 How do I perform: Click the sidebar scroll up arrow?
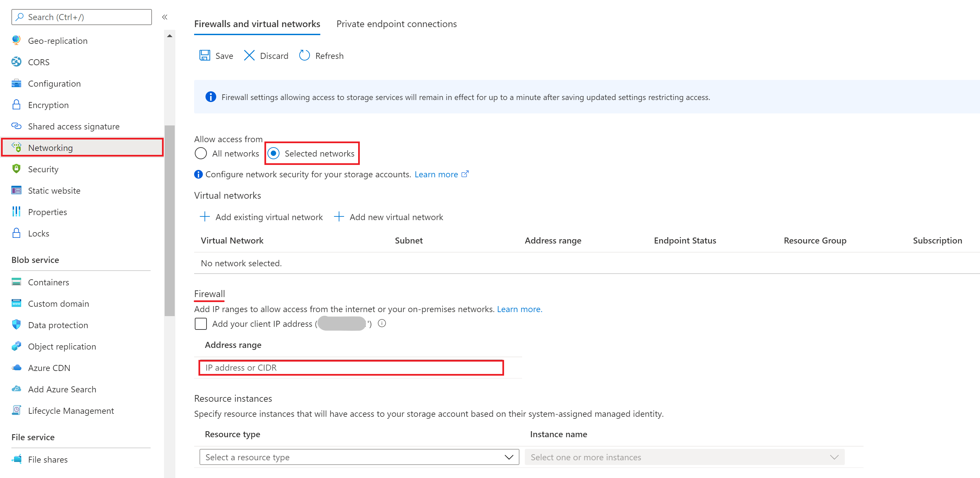[170, 36]
